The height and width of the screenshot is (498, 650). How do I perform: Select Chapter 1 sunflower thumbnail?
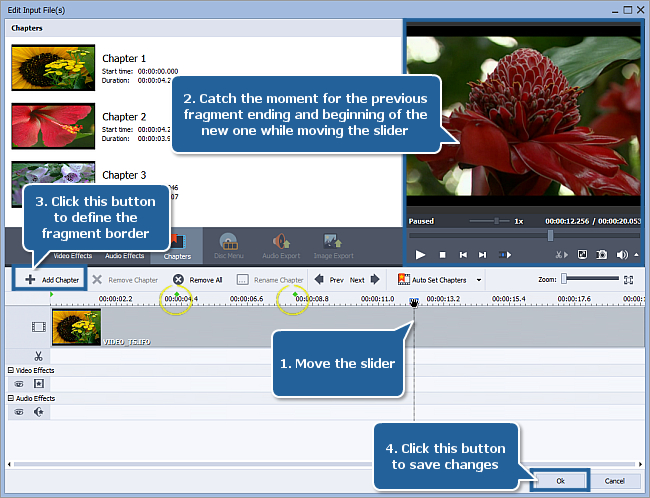pos(53,68)
